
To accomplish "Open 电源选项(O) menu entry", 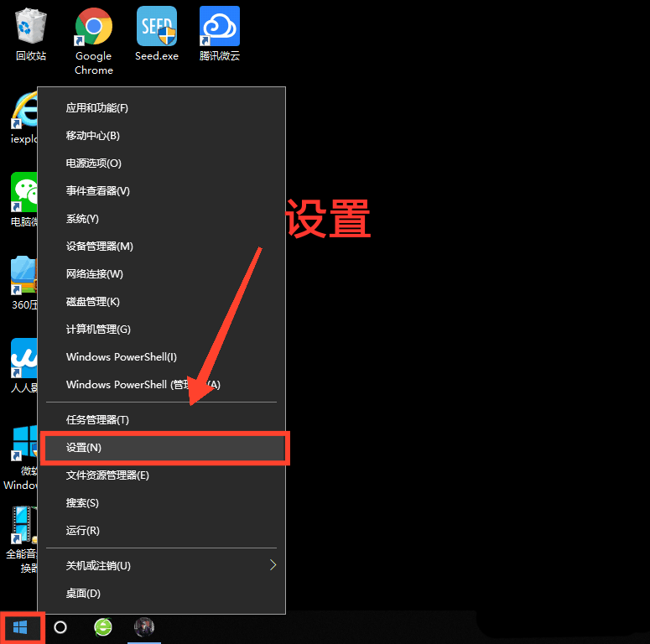I will coord(161,164).
